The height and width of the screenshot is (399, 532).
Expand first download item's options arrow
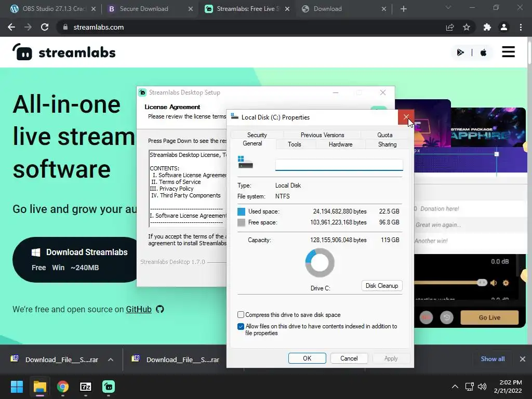pos(111,360)
